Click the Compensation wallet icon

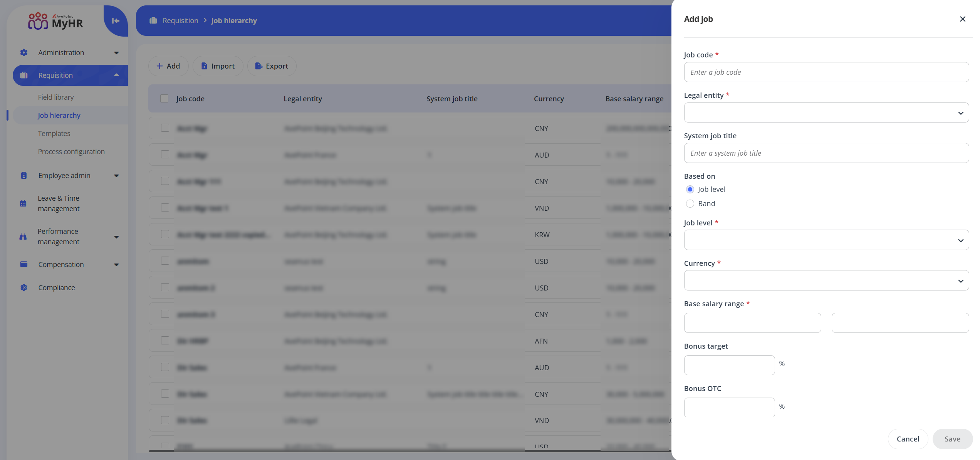coord(24,264)
